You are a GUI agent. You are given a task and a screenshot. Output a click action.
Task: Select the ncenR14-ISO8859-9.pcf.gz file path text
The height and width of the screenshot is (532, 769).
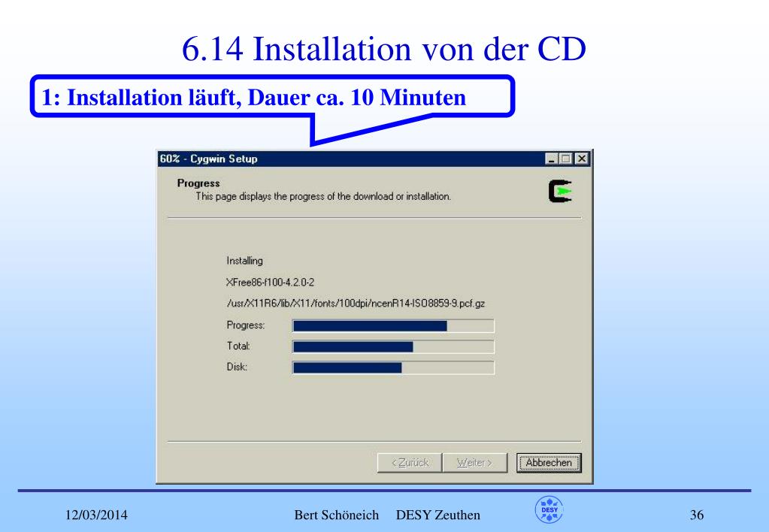coord(356,304)
